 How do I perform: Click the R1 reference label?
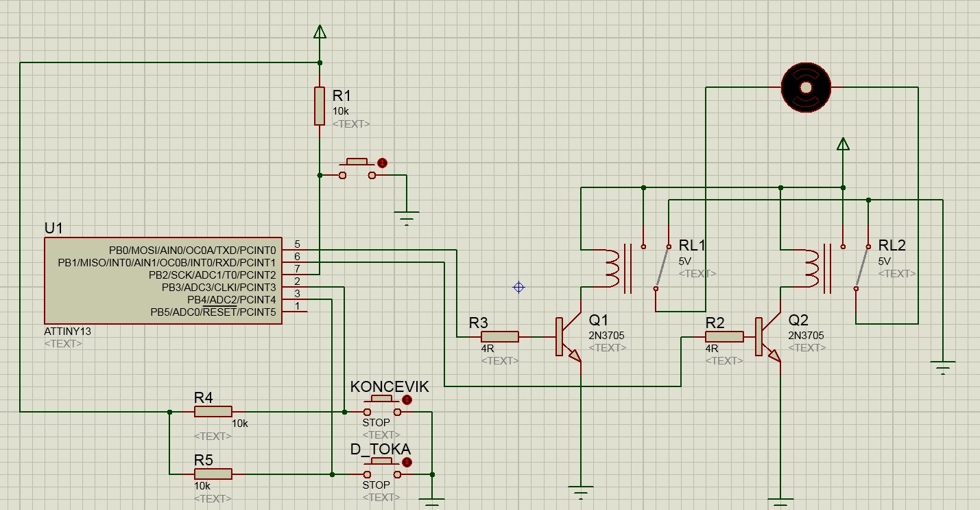[x=342, y=95]
